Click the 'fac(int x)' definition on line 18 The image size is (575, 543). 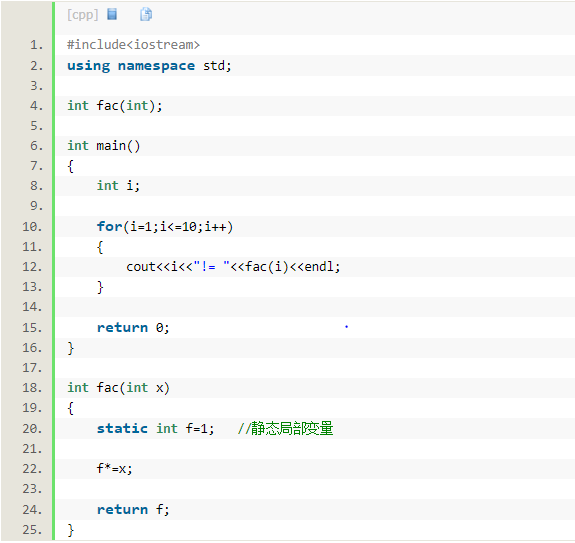[133, 388]
